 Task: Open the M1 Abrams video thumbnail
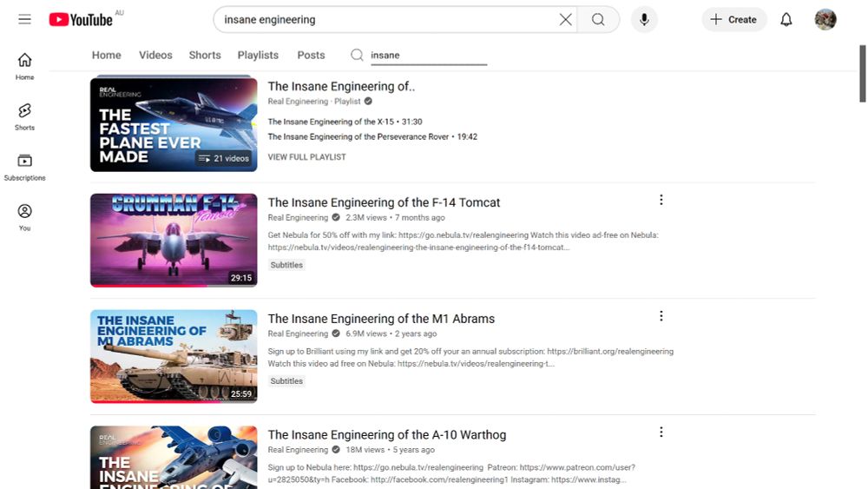(x=174, y=356)
